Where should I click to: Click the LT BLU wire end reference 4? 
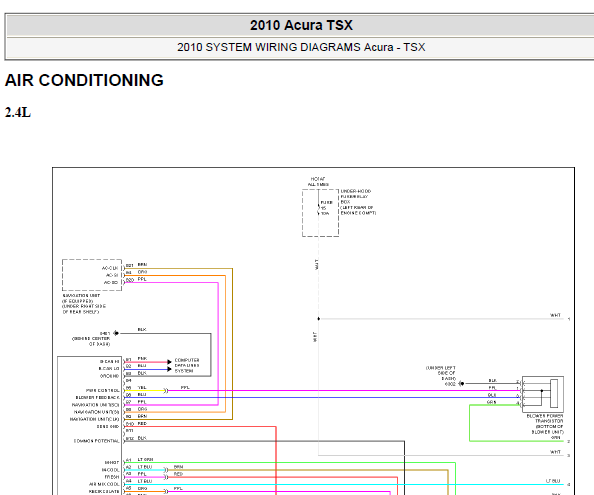click(569, 485)
